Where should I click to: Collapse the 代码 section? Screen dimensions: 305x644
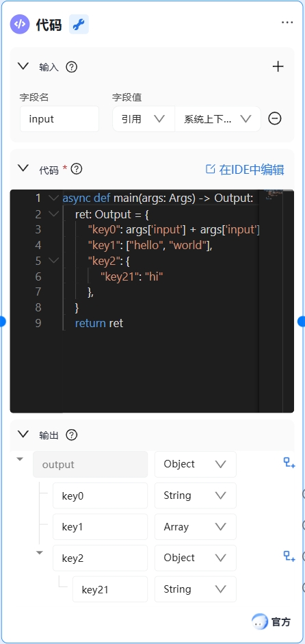click(x=23, y=168)
